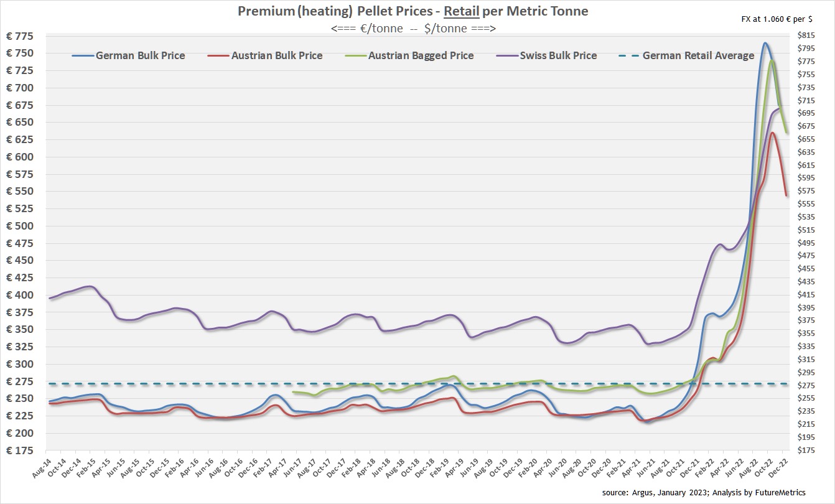
Task: Click the peak of the blue German Bulk line
Action: coord(765,43)
